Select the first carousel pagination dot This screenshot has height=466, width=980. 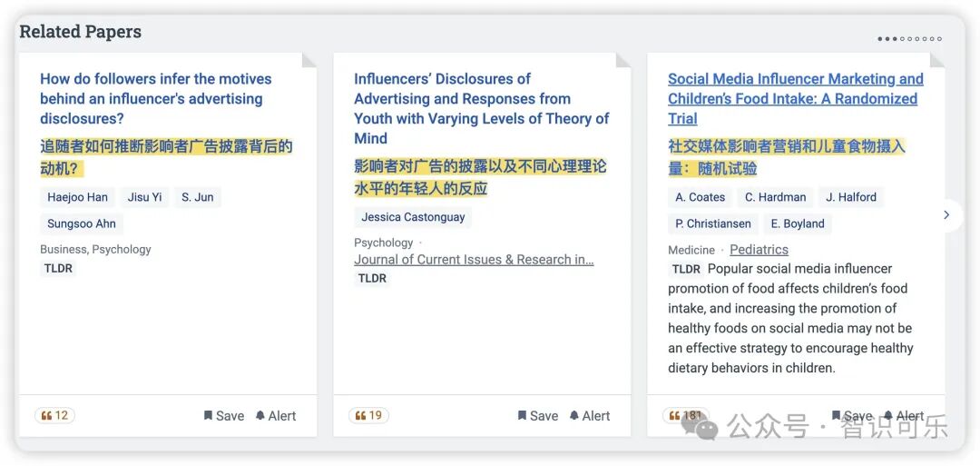[x=880, y=39]
